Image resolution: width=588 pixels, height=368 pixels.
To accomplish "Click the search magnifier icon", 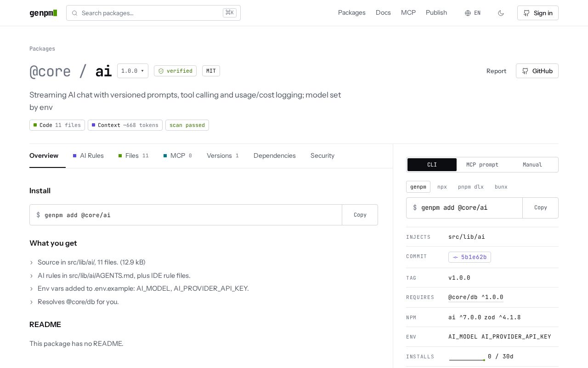I will 74,13.
